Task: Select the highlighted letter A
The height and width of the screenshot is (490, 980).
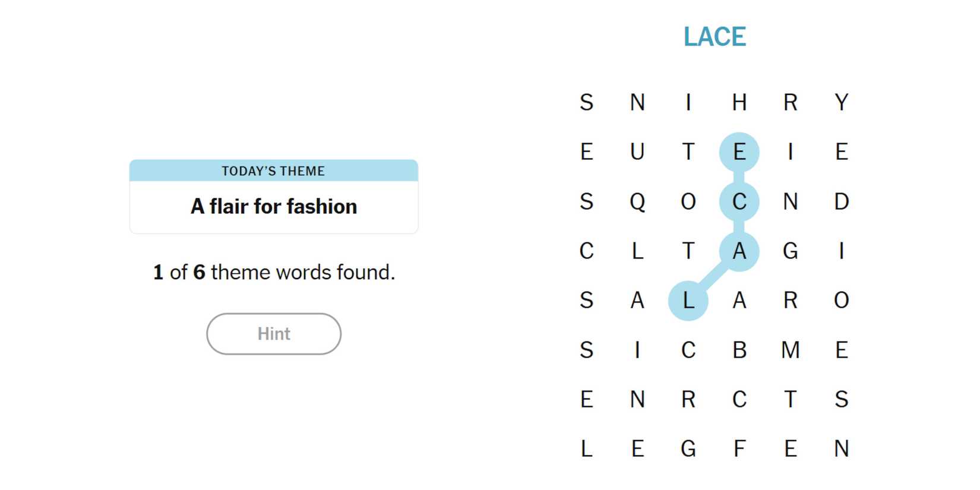Action: pos(739,251)
